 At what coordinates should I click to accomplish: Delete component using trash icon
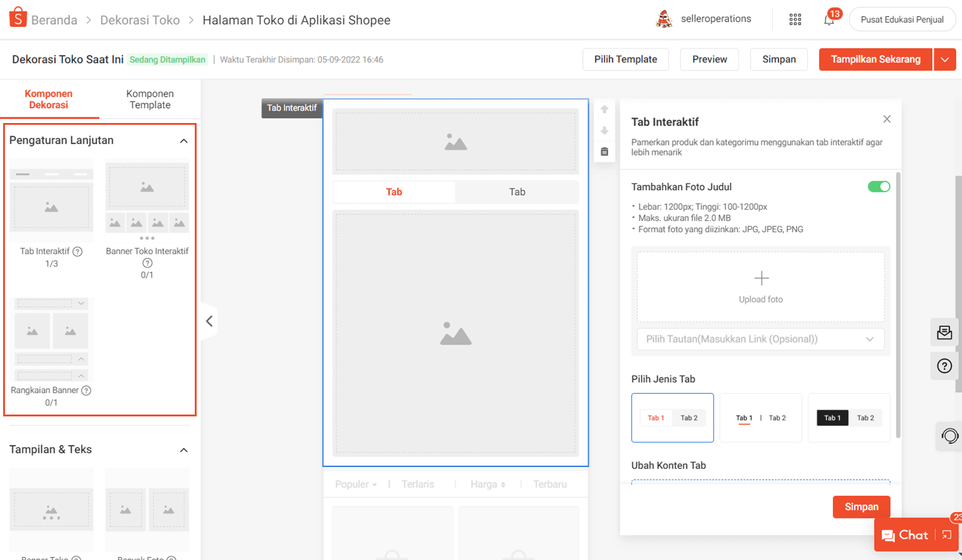coord(604,152)
